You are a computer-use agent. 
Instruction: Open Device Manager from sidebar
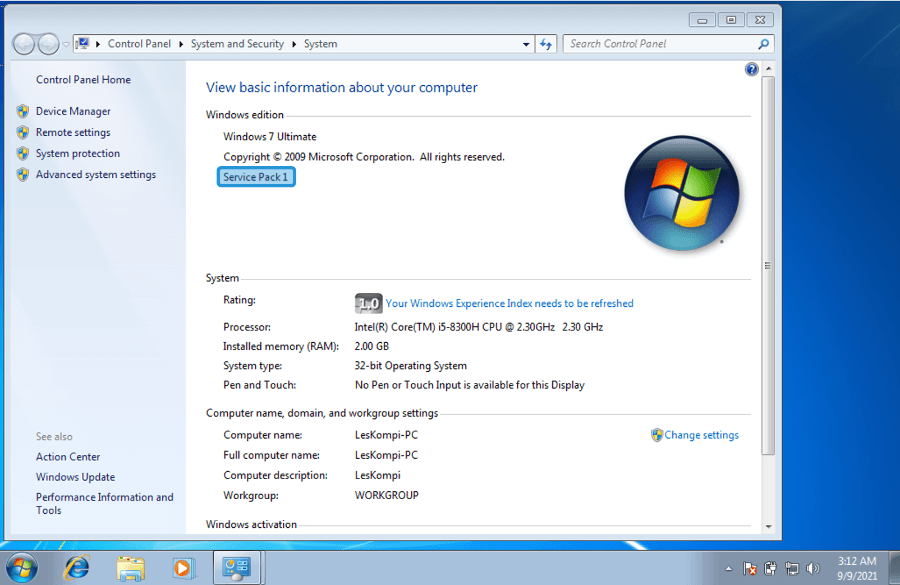click(x=73, y=111)
